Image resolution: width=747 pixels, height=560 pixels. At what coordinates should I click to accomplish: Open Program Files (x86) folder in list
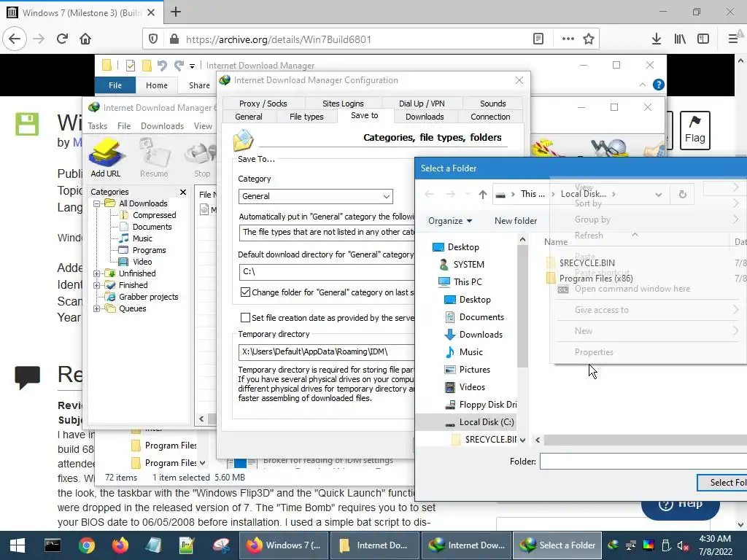point(595,279)
